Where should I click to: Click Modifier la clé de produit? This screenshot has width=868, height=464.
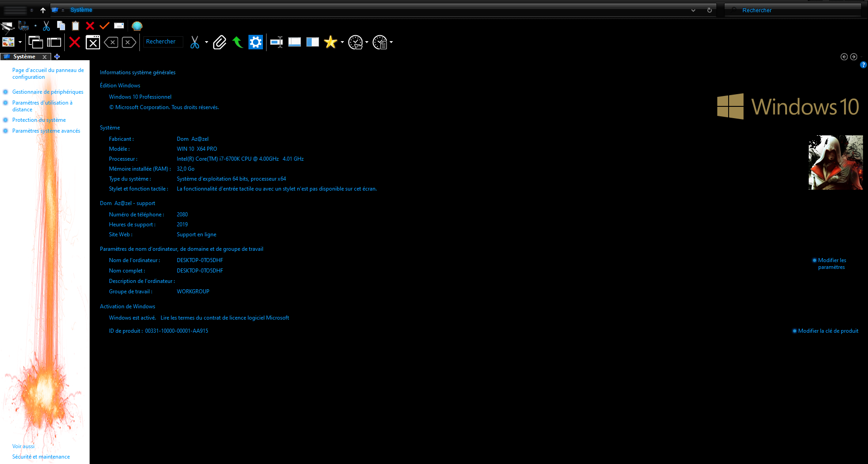(828, 331)
